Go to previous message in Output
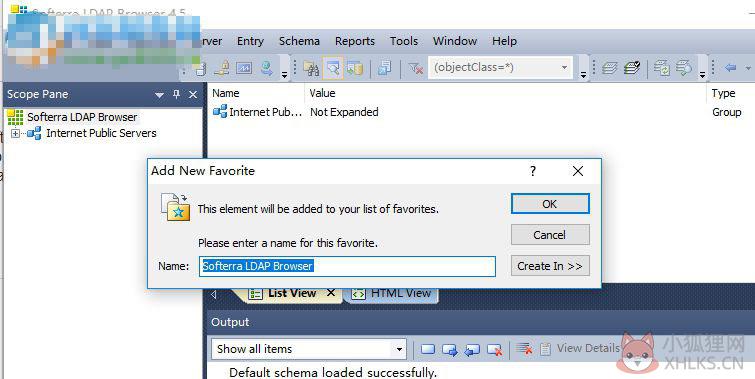This screenshot has width=755, height=379. [x=472, y=350]
